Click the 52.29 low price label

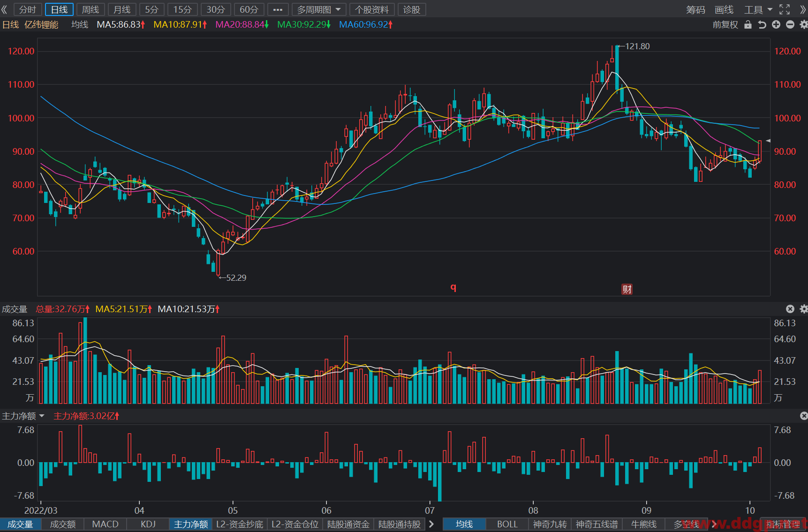(x=236, y=277)
